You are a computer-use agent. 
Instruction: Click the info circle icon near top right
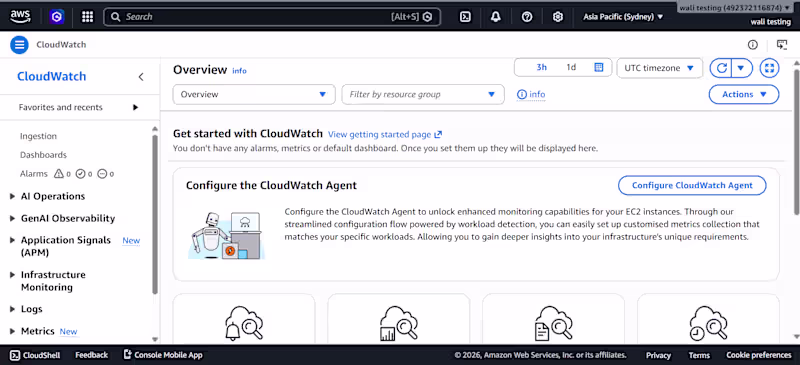pos(753,45)
